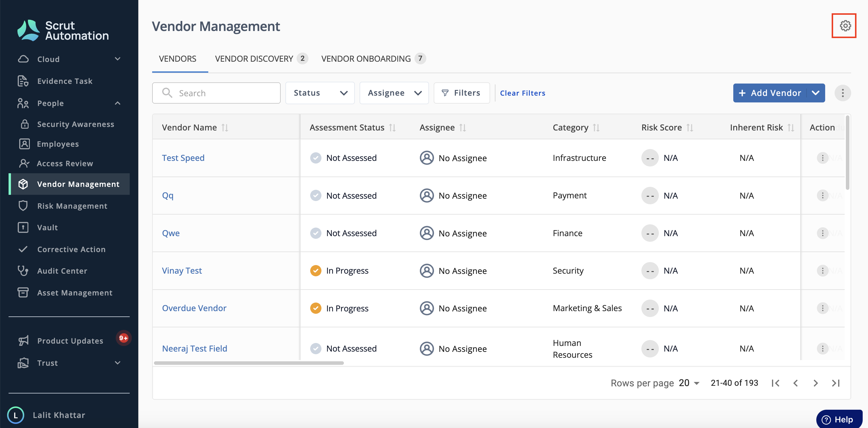Open the Status filter dropdown
The width and height of the screenshot is (868, 428).
(320, 93)
